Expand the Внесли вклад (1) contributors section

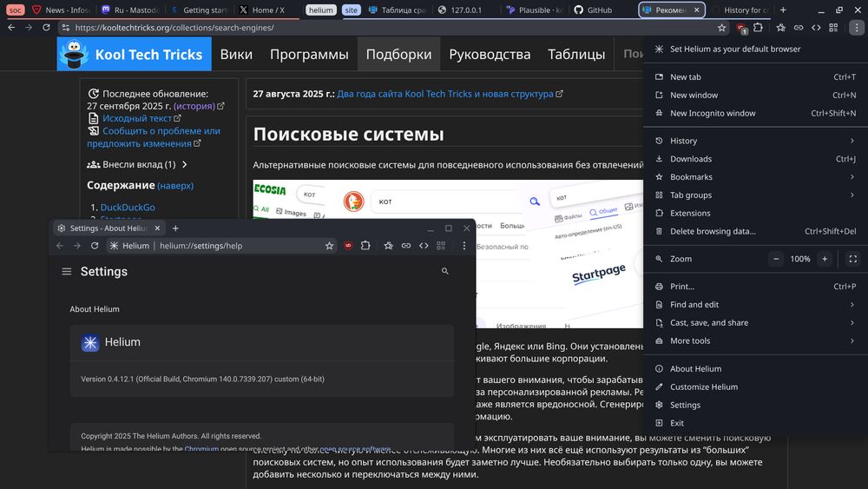tap(137, 164)
